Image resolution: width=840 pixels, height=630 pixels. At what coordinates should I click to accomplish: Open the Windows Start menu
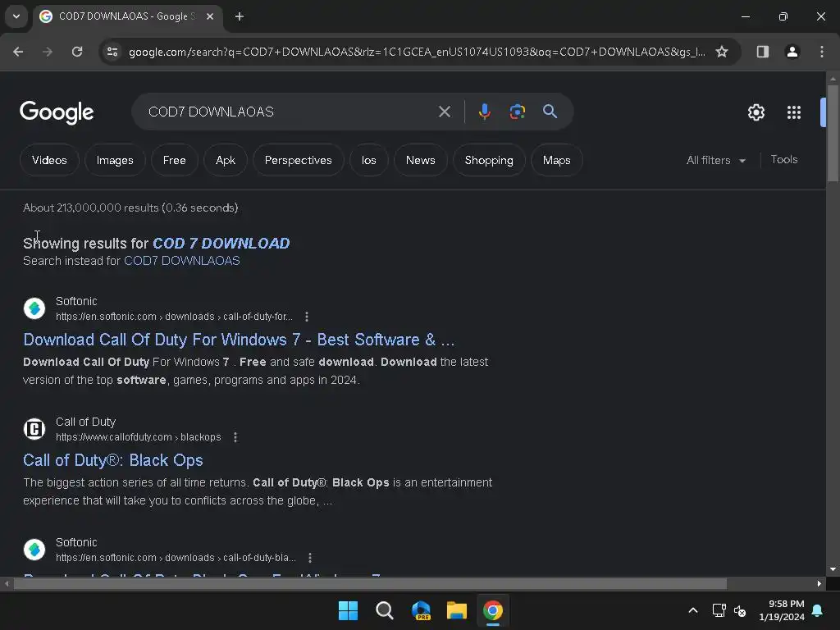click(348, 610)
